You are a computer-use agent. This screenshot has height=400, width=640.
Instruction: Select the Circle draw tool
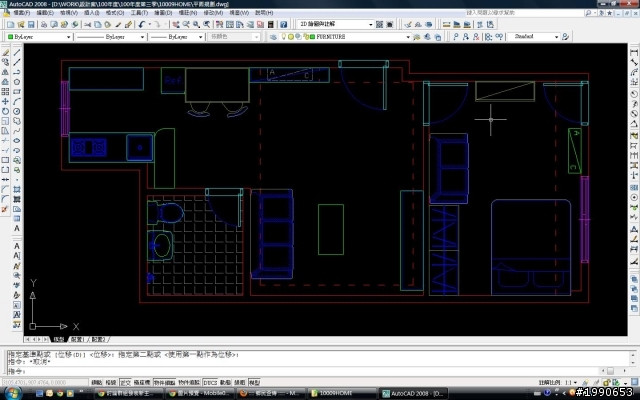17,111
